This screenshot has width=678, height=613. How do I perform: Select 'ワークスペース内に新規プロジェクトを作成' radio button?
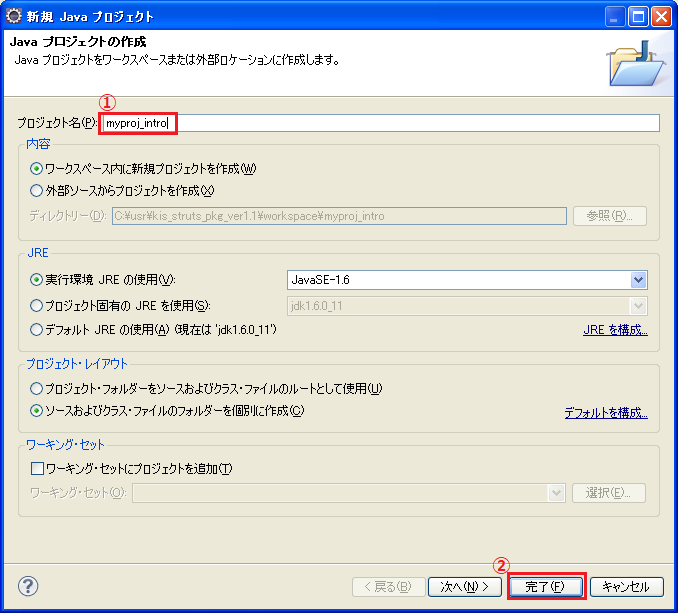[x=37, y=169]
